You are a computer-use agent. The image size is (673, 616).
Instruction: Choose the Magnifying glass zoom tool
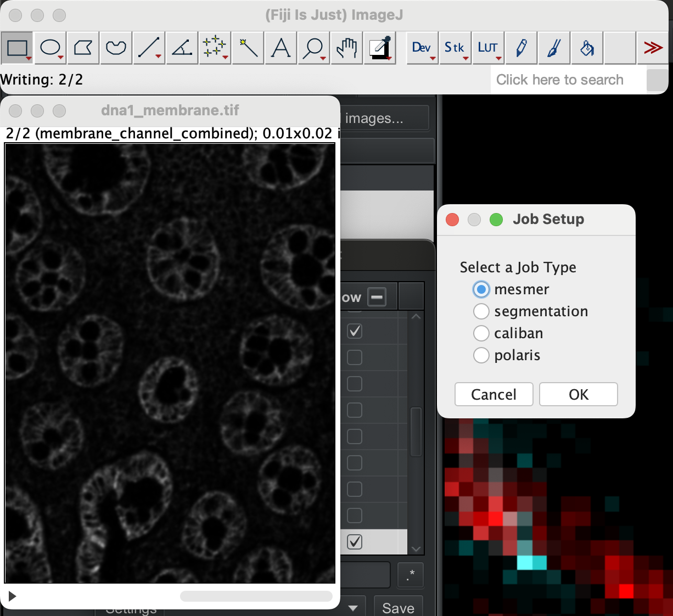click(x=314, y=48)
